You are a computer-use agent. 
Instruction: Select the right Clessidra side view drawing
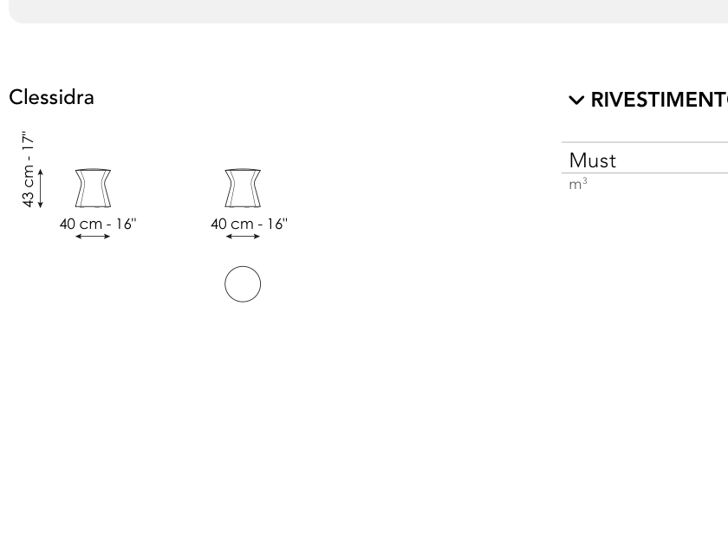(x=243, y=188)
